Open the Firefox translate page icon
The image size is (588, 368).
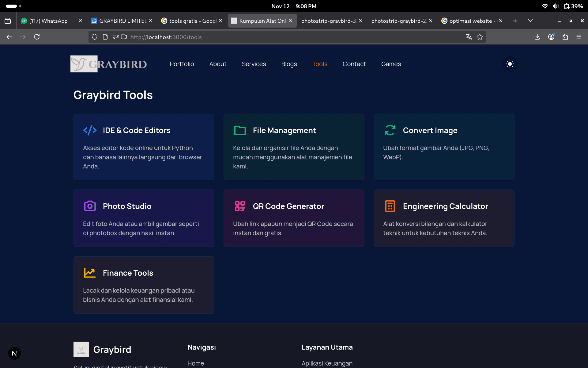click(469, 37)
